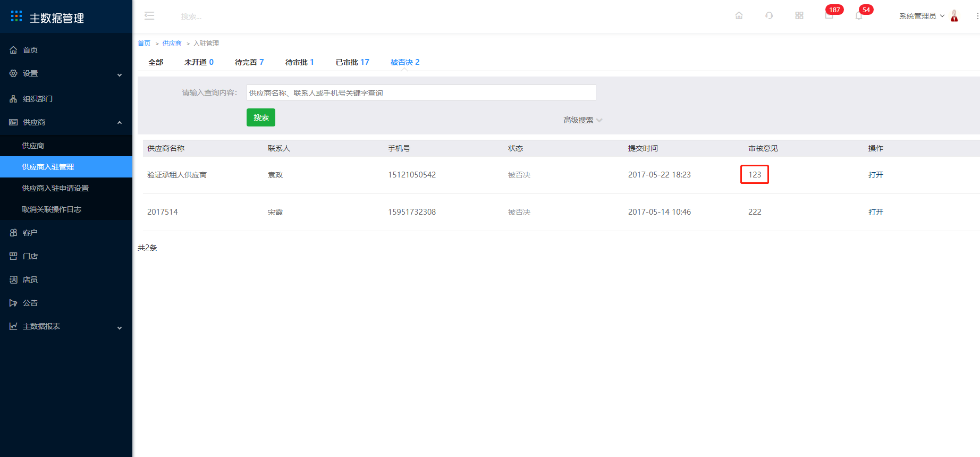The image size is (980, 457).
Task: Click the 设置 gear icon in sidebar
Action: [13, 73]
